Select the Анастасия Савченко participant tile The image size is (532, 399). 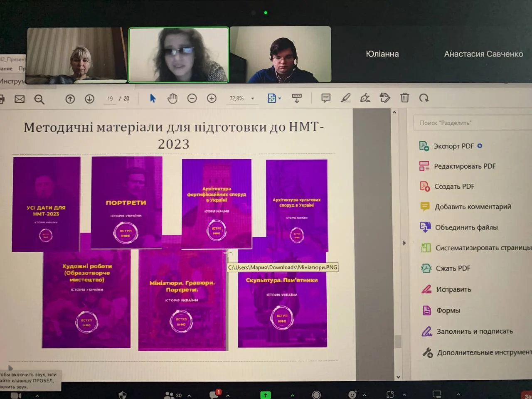[x=483, y=54]
